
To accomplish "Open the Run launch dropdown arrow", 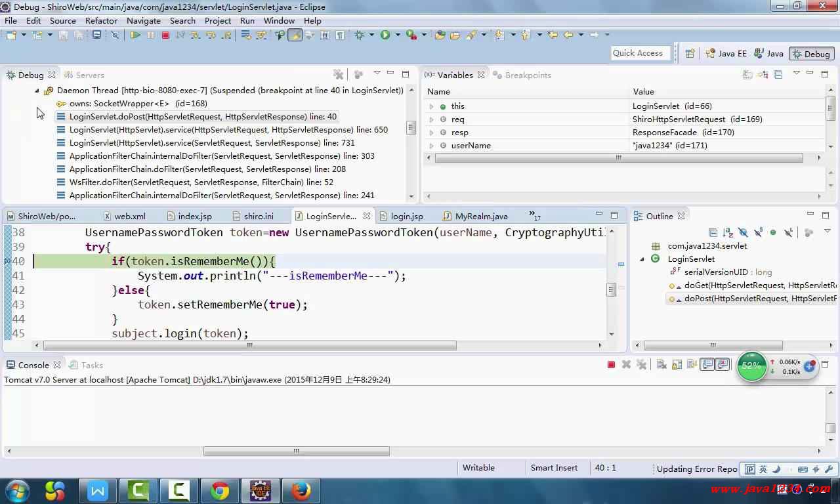I will pos(398,35).
